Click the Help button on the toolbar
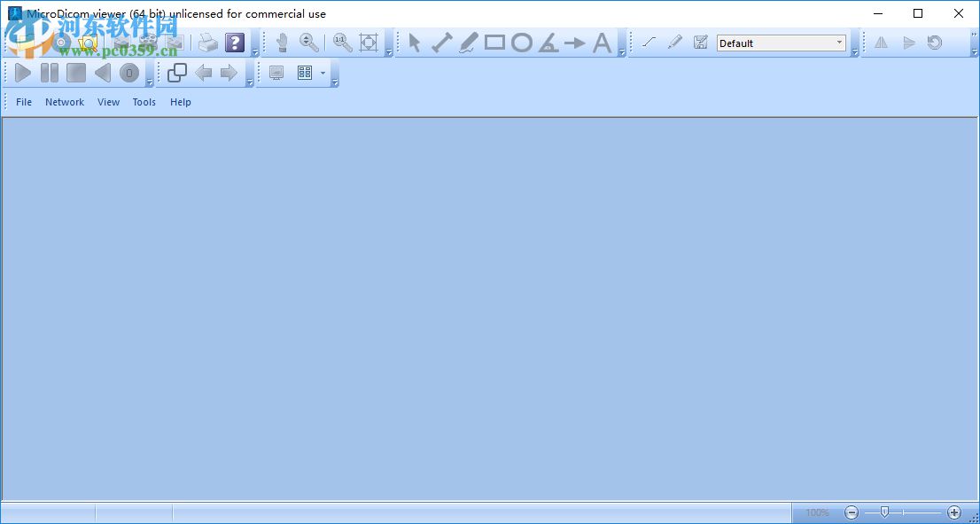The image size is (980, 524). tap(234, 42)
